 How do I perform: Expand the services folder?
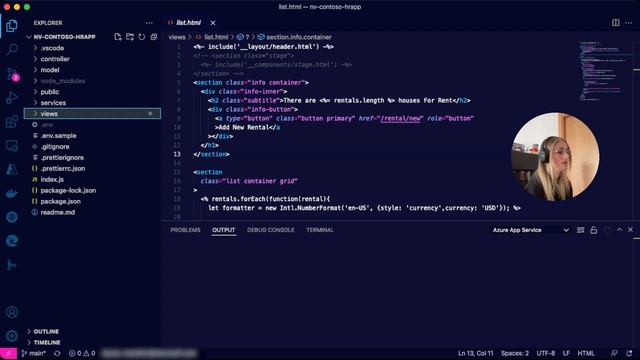[53, 103]
